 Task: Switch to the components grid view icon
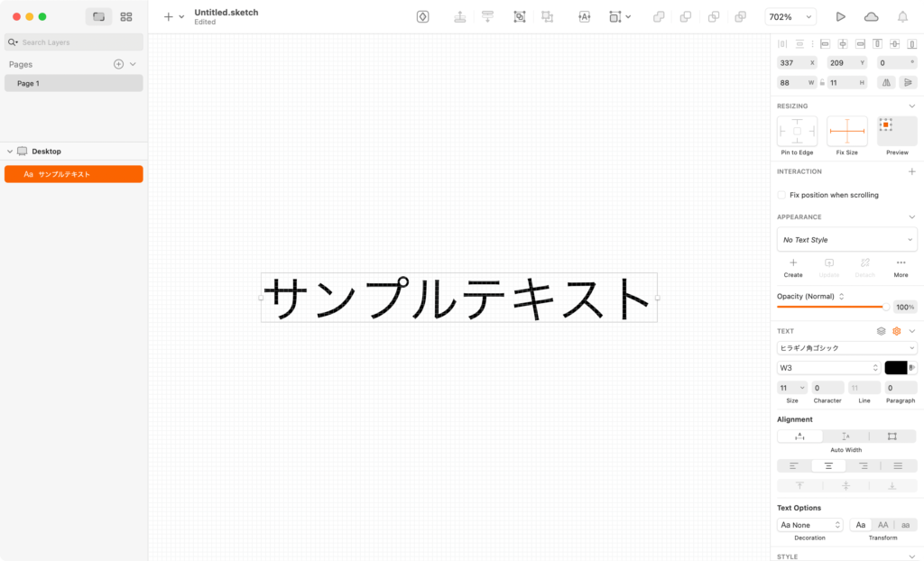point(126,16)
